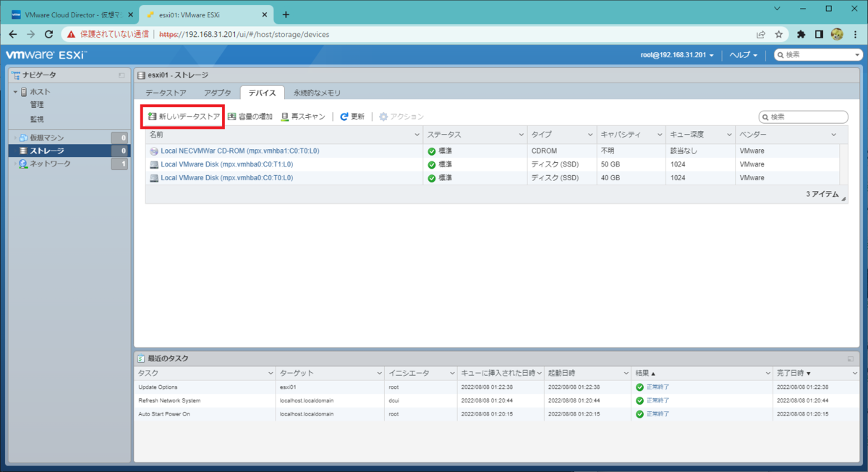Click the Host icon in the navigator
Image resolution: width=868 pixels, height=472 pixels.
(24, 92)
